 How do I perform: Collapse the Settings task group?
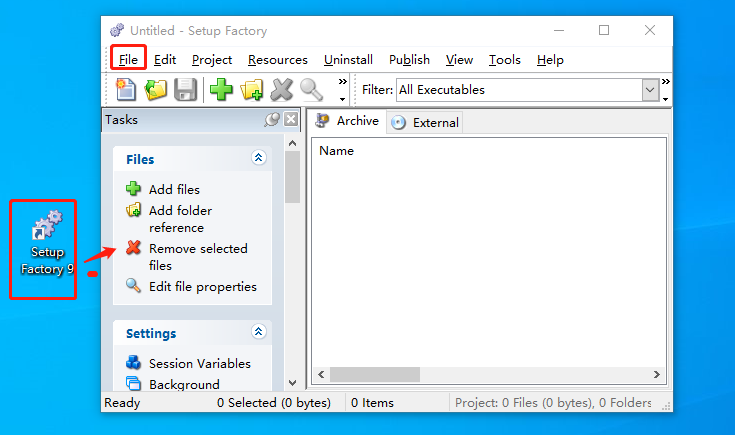(258, 331)
